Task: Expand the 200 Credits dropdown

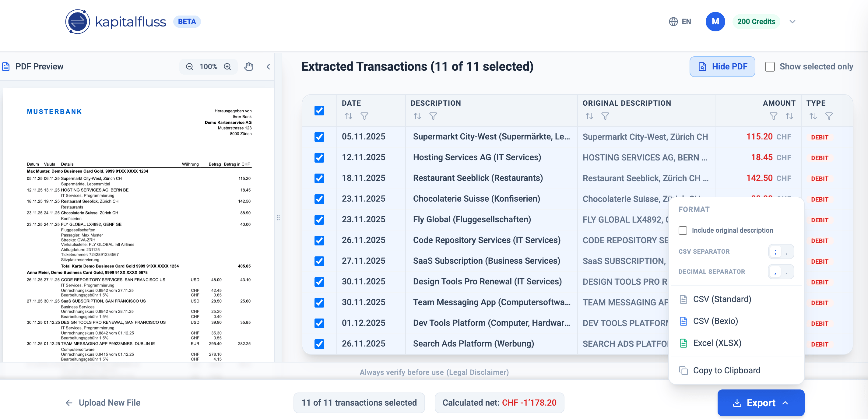Action: pos(792,21)
